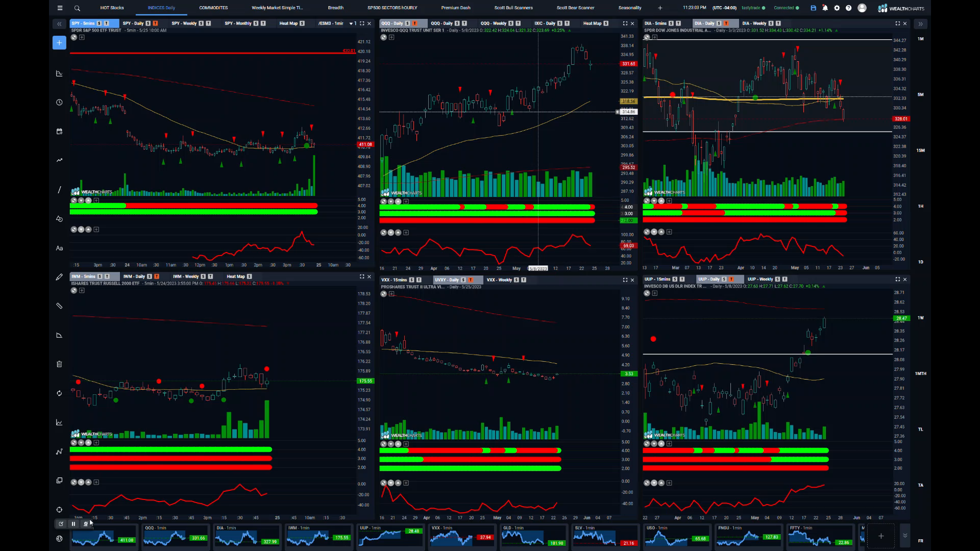The height and width of the screenshot is (551, 980).
Task: Maximize the SPY chart panel
Action: point(362,23)
